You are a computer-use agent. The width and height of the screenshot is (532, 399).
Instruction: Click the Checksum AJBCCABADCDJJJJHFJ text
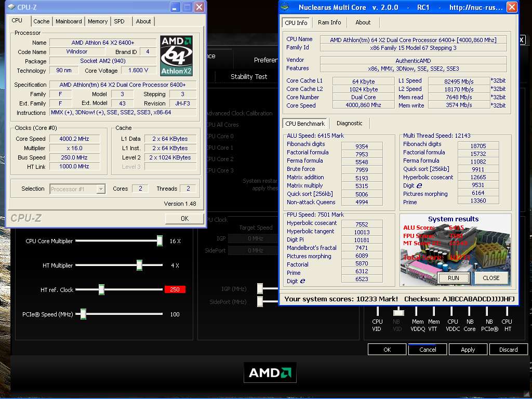pyautogui.click(x=459, y=299)
